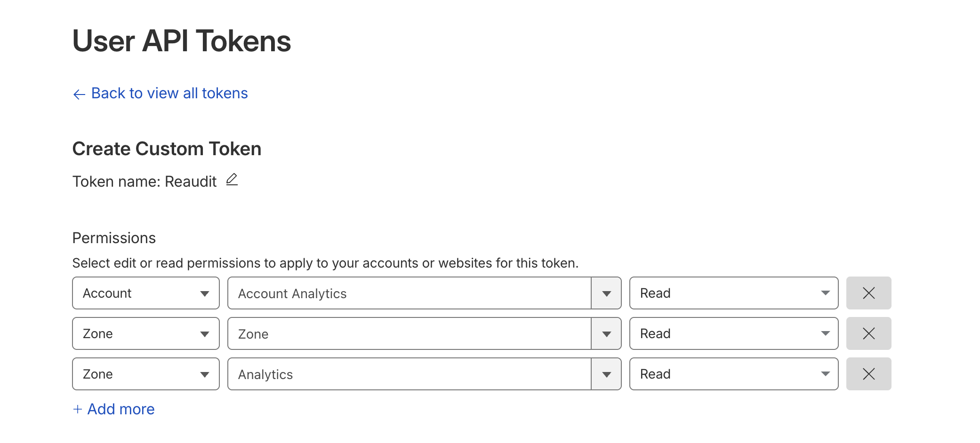Remove the Account Analytics permission row with X

pos(868,293)
